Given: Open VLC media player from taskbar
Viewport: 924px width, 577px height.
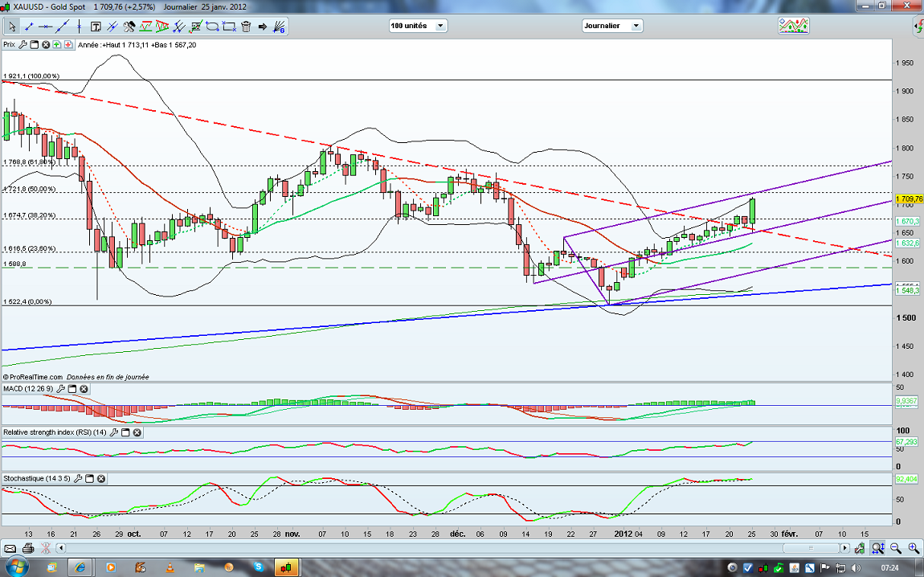Looking at the screenshot, I should [x=170, y=567].
